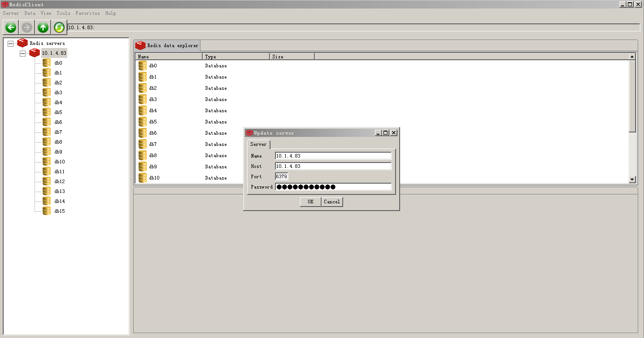Click db2 icon in data explorer list
The image size is (644, 338).
(x=143, y=88)
